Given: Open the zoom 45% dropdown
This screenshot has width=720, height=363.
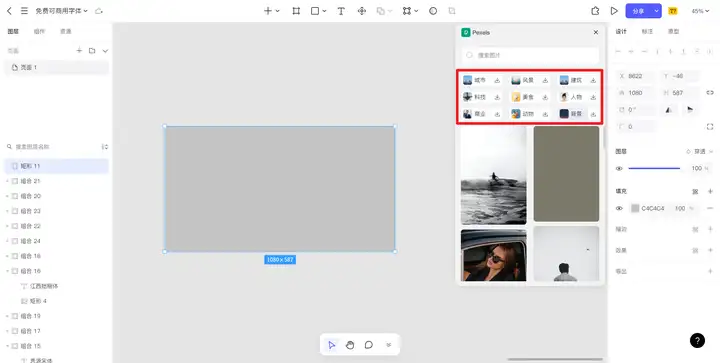Looking at the screenshot, I should (x=700, y=11).
